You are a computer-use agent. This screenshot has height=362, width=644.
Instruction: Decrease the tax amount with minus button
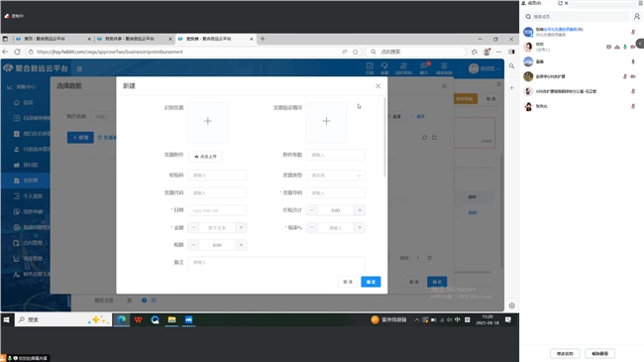click(x=193, y=245)
